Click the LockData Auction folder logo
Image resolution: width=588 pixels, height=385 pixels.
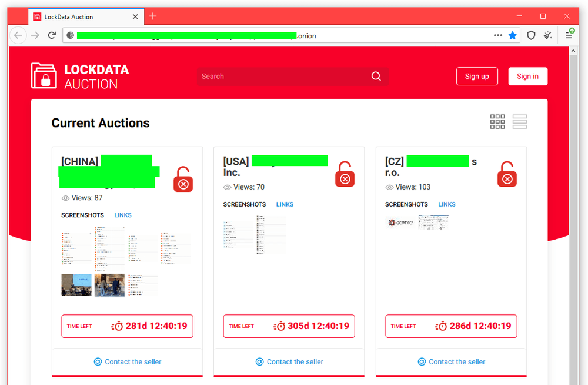43,76
